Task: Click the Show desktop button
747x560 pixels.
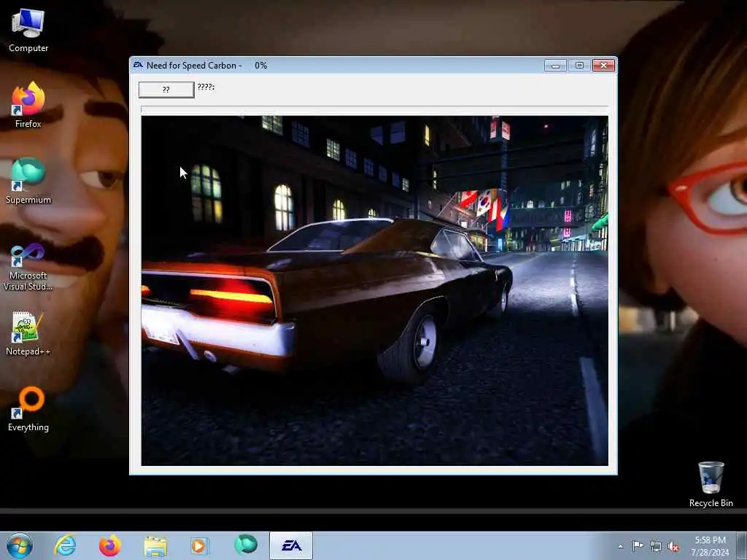Action: pos(742,545)
